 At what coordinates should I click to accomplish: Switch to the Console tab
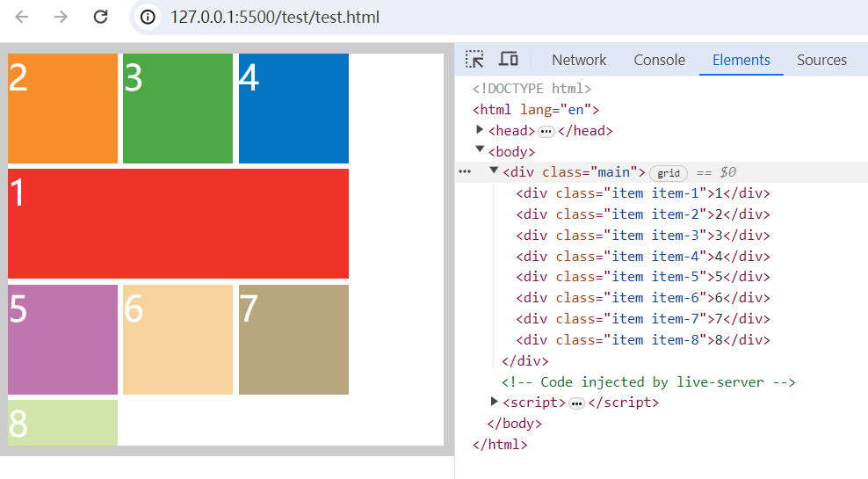pyautogui.click(x=659, y=60)
